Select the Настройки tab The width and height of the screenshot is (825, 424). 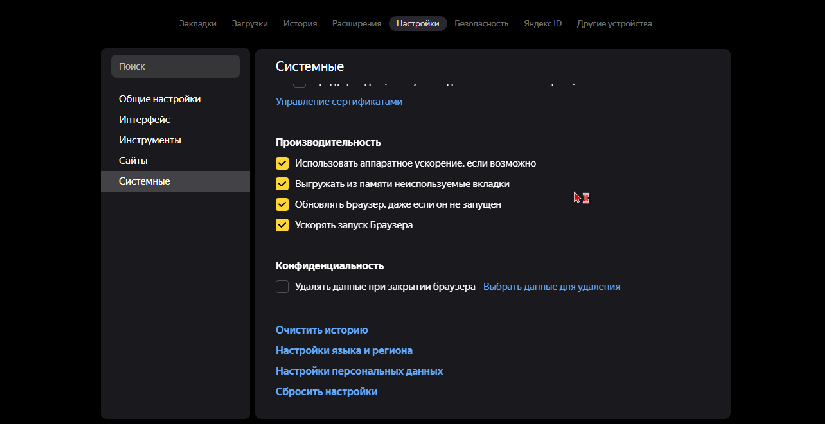tap(418, 24)
